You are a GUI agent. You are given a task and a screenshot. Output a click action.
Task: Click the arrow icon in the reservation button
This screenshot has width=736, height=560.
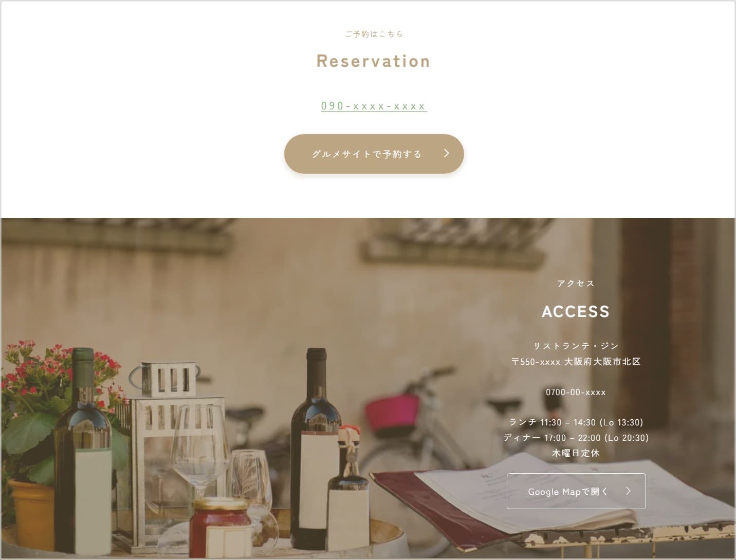[447, 153]
